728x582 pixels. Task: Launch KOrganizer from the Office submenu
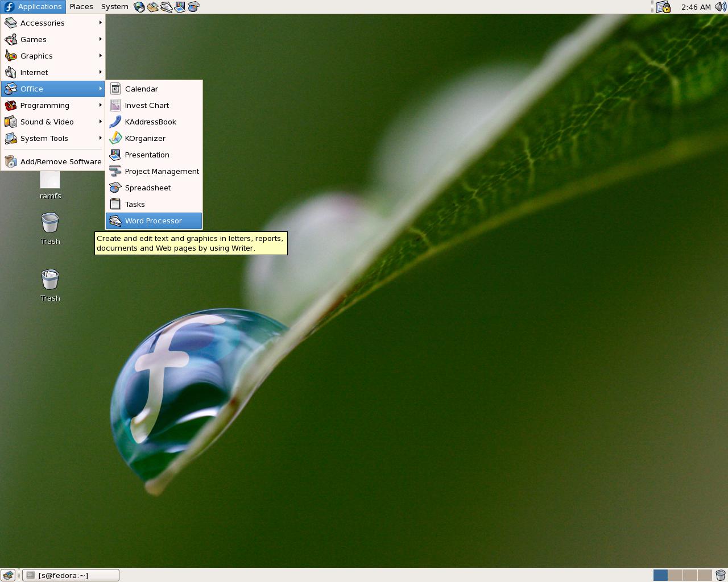pyautogui.click(x=154, y=138)
